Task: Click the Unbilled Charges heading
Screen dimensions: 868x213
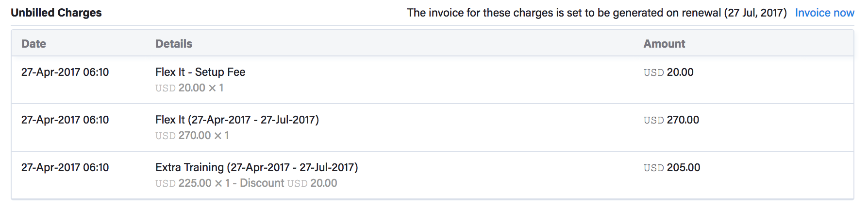Action: point(56,13)
